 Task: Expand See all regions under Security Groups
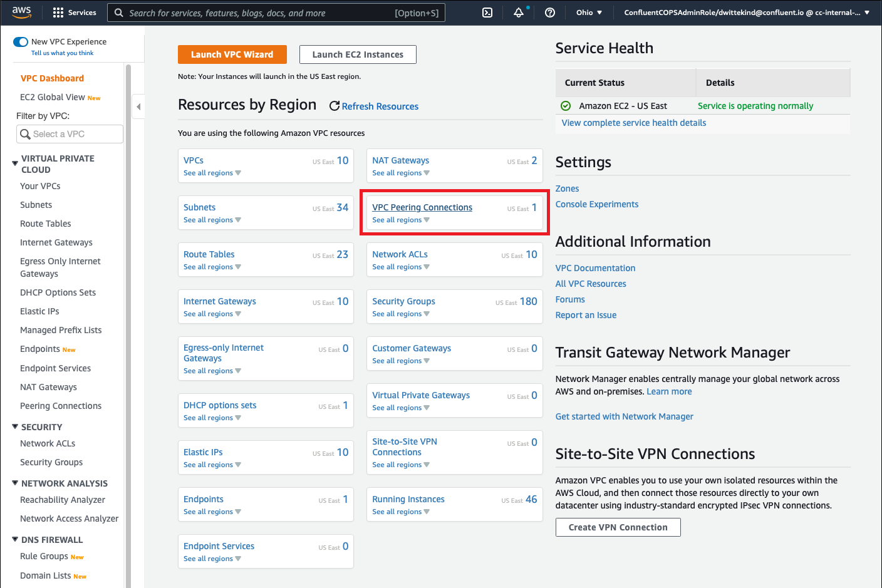401,314
